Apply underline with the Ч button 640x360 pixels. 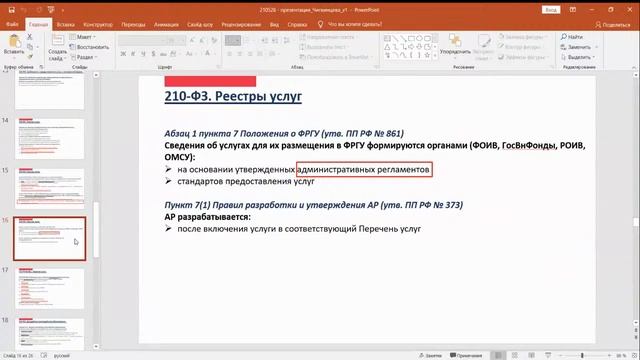pos(143,54)
